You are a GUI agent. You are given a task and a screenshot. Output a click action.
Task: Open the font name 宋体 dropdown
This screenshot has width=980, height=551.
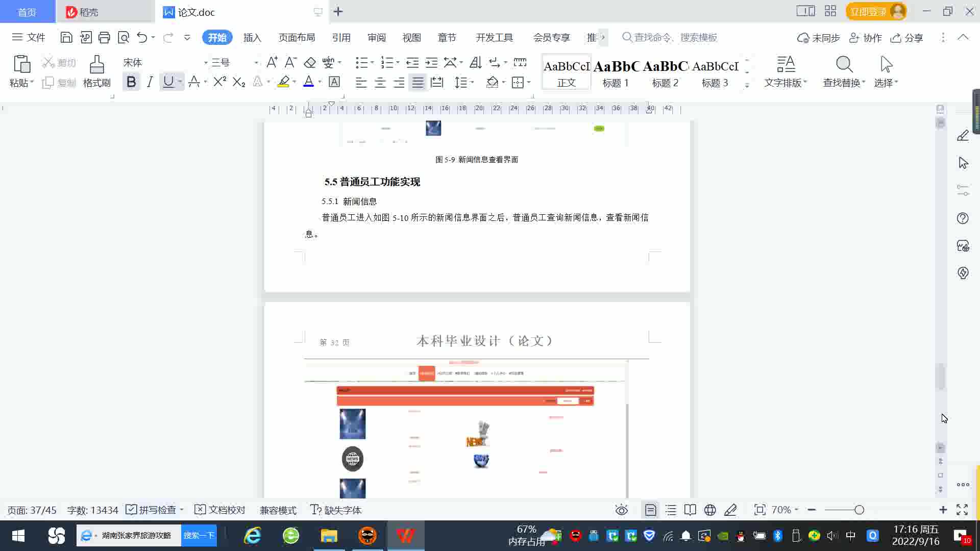pyautogui.click(x=206, y=63)
